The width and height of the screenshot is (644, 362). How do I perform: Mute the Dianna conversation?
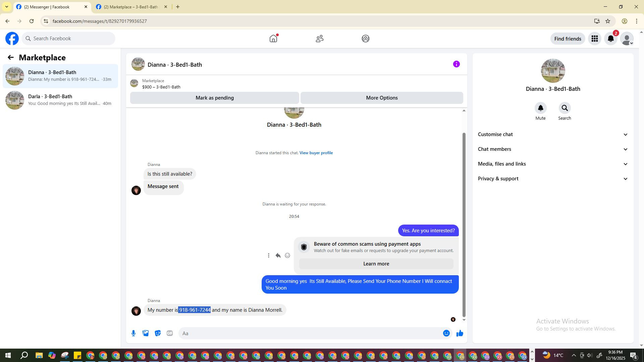pyautogui.click(x=540, y=108)
